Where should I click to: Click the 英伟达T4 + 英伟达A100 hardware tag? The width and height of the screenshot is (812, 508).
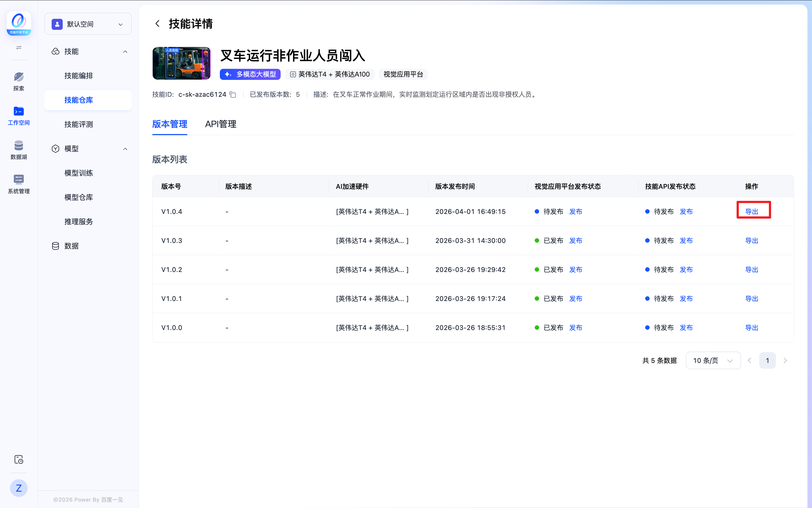(330, 74)
